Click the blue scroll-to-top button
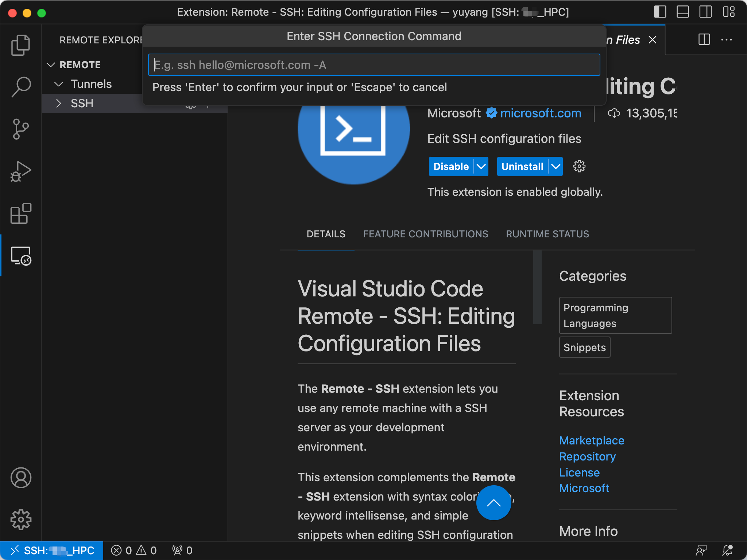747x560 pixels. 494,503
